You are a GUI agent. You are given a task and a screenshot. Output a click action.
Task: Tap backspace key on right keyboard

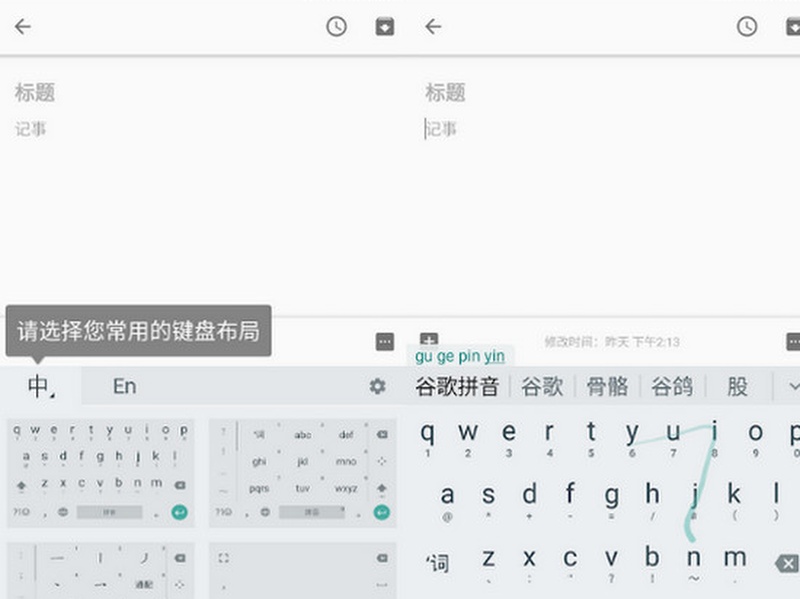coord(787,563)
